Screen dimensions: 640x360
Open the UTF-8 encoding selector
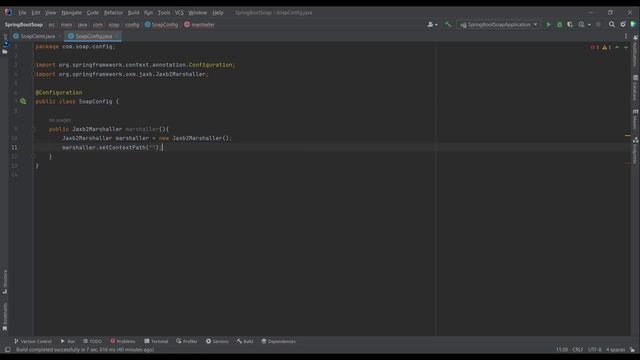[594, 350]
